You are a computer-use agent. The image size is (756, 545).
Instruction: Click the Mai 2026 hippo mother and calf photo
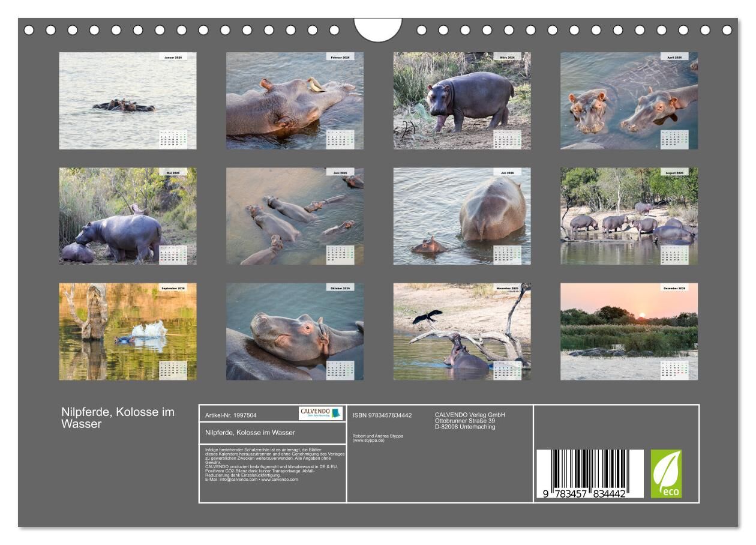coord(127,216)
